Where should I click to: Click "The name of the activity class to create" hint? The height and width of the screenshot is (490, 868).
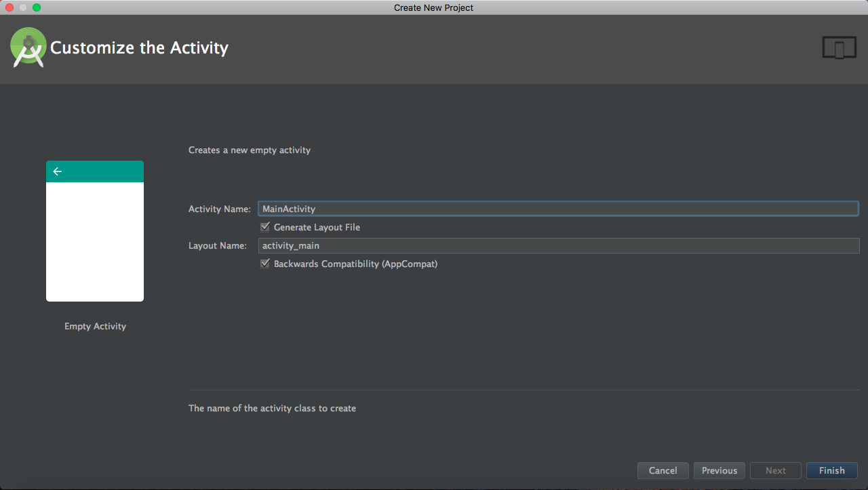(272, 408)
